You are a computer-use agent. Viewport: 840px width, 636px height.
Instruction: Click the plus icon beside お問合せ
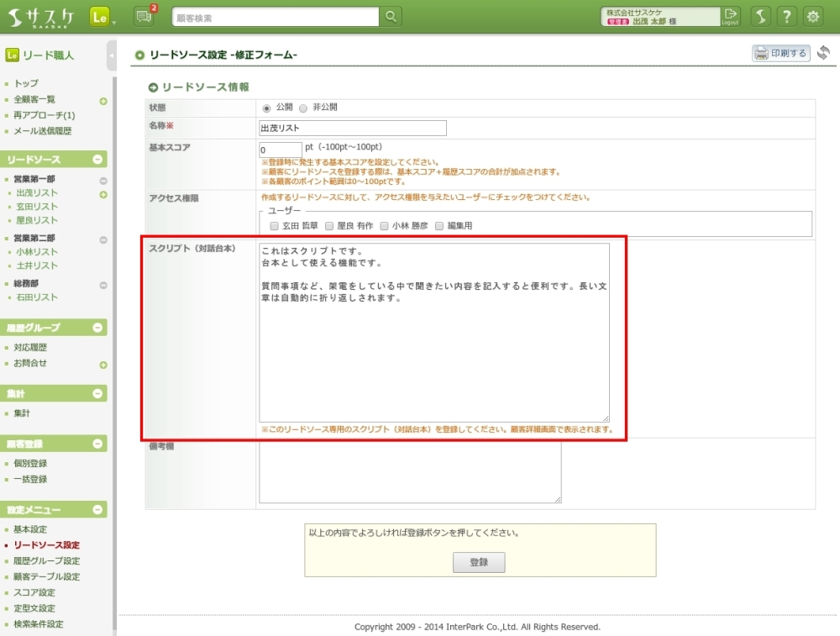(103, 365)
